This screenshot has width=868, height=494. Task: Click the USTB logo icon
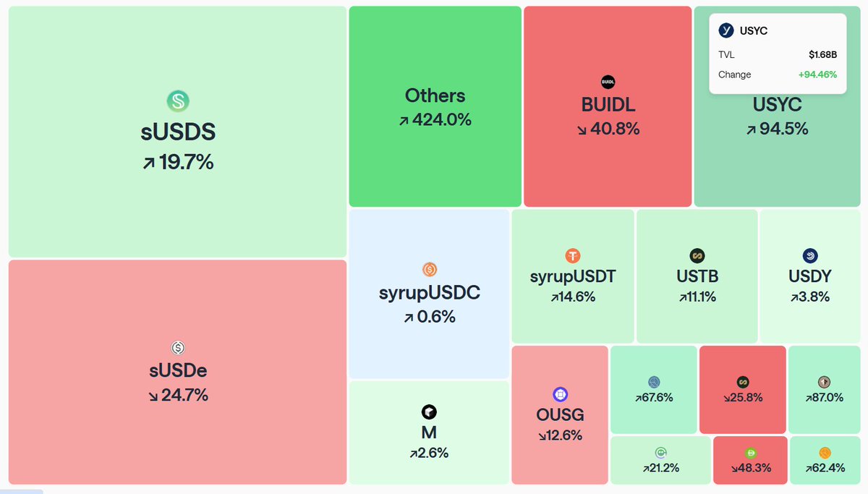point(697,255)
